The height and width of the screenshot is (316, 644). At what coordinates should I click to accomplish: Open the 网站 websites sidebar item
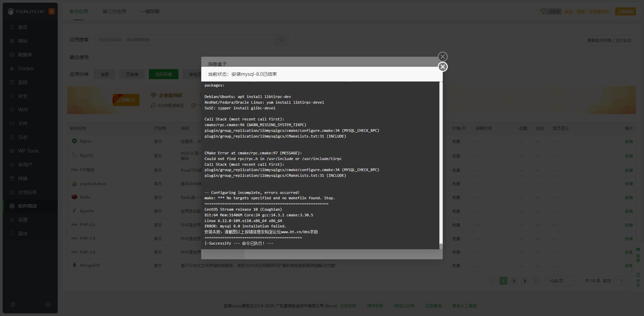point(30,41)
